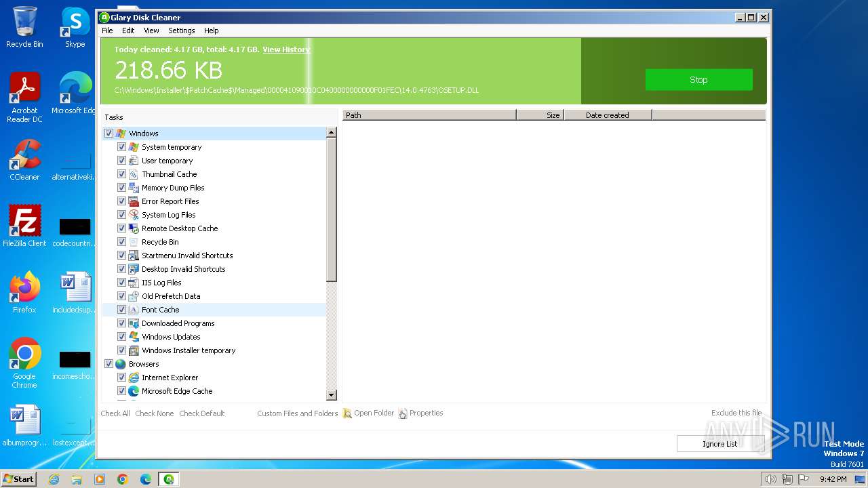Uncheck the Internet Explorer checkbox
Viewport: 868px width, 488px height.
coord(121,378)
